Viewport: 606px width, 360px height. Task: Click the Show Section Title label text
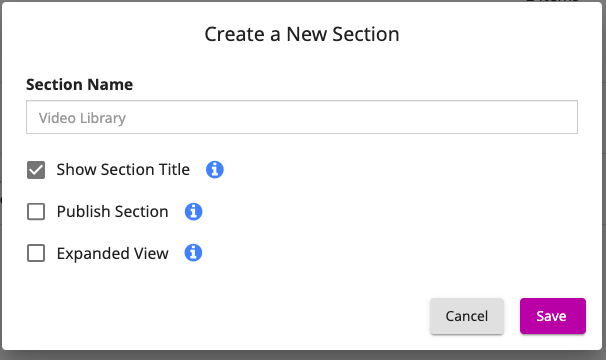123,169
